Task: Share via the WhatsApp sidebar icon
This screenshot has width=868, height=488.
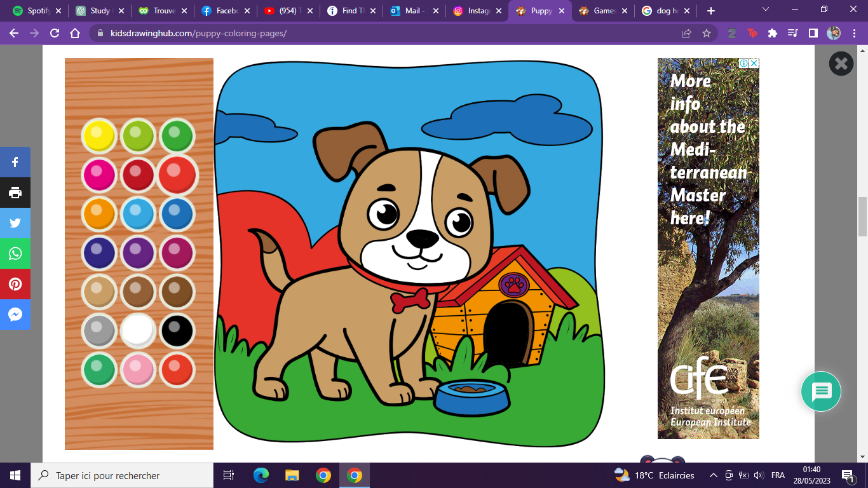Action: [x=15, y=254]
